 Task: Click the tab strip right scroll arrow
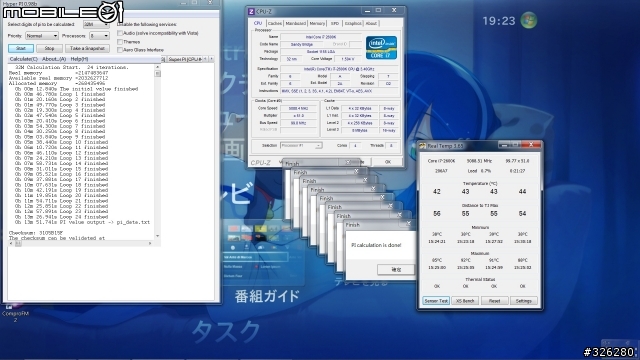(x=211, y=59)
